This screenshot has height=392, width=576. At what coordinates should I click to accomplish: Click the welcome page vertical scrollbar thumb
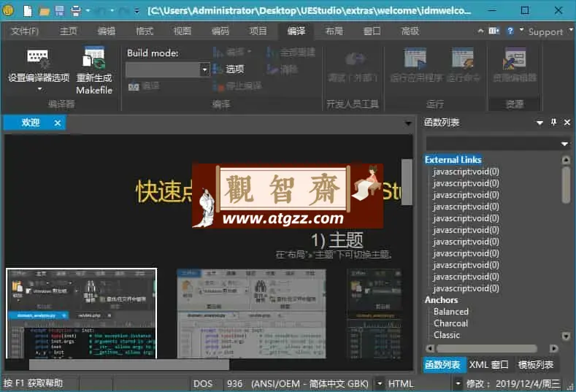pos(407,182)
